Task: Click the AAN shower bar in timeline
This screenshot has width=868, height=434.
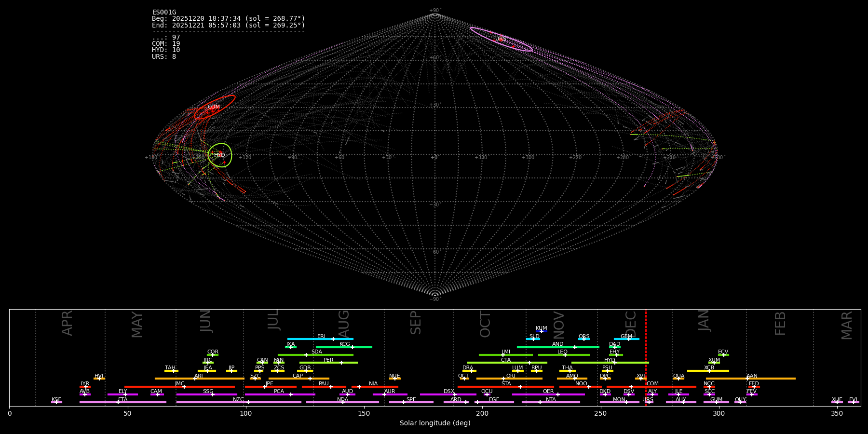Action: (751, 379)
